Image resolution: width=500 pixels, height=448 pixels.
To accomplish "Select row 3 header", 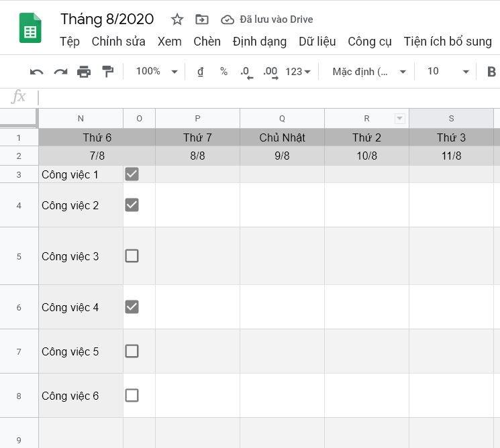I will coord(19,174).
